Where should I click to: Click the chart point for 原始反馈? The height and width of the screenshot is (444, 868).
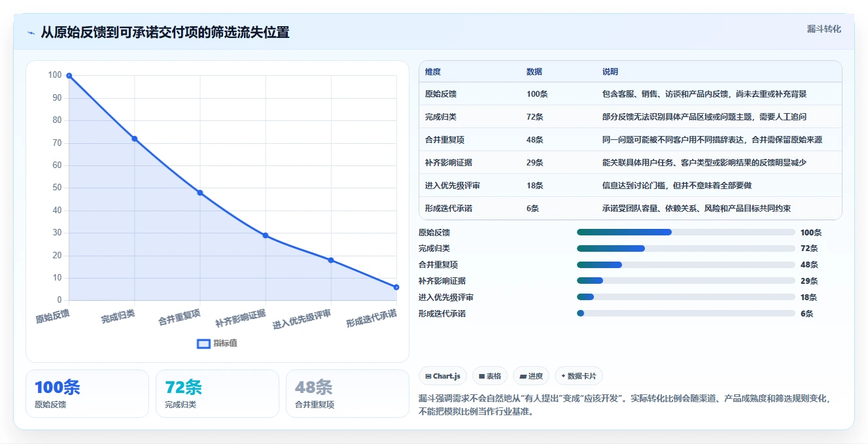tap(69, 76)
